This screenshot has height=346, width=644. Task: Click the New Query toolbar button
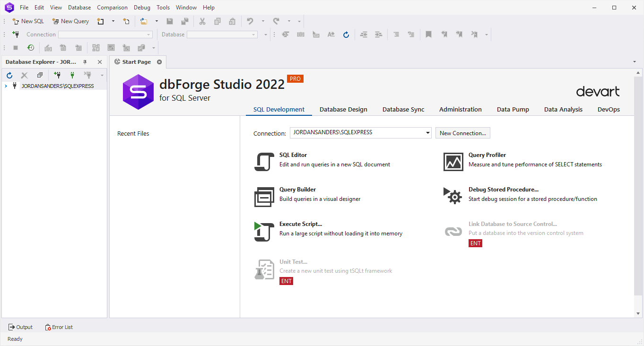(x=70, y=21)
